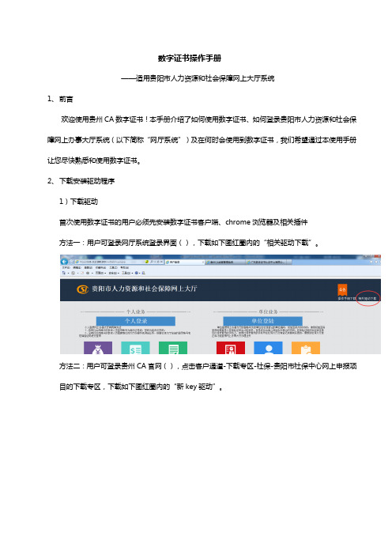This screenshot has width=392, height=555.
Task: Click the blue person tile
Action: tap(268, 348)
